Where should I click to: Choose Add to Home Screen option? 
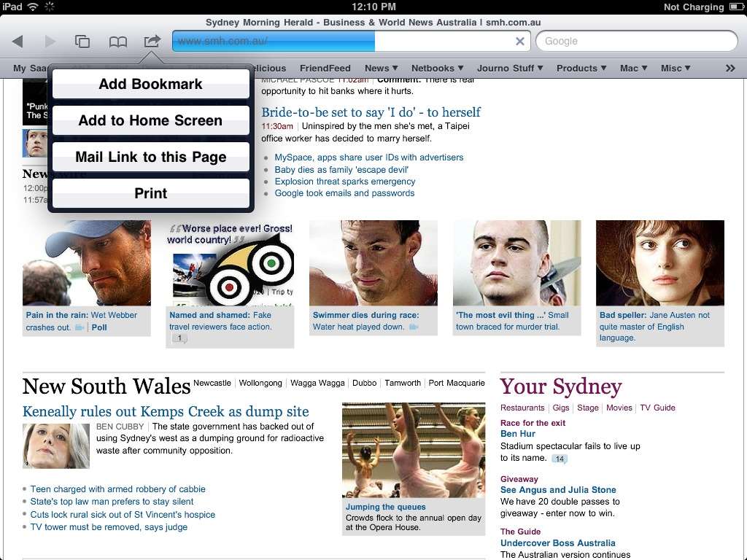click(x=150, y=120)
